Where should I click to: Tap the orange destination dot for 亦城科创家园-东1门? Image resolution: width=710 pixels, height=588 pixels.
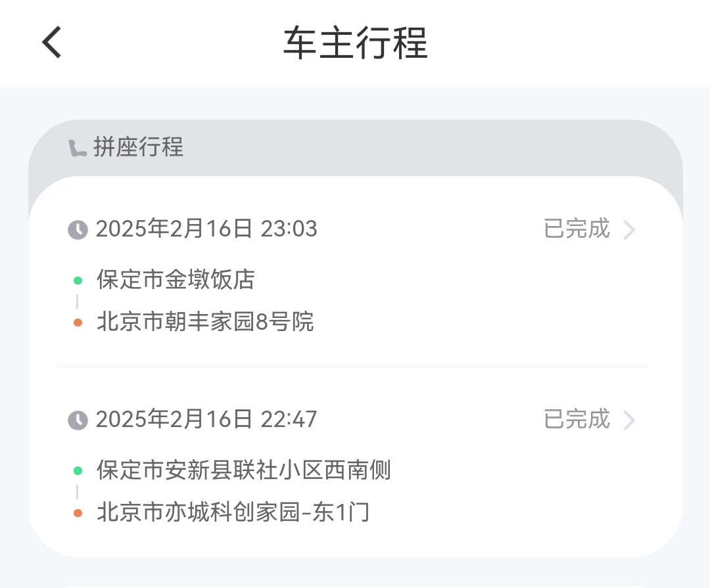[78, 513]
